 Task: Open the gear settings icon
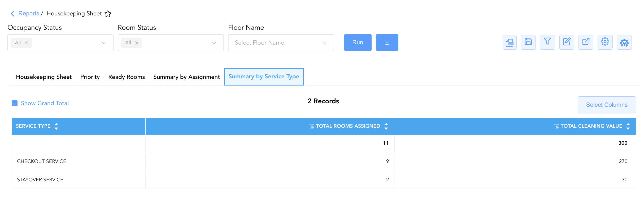[x=605, y=42]
